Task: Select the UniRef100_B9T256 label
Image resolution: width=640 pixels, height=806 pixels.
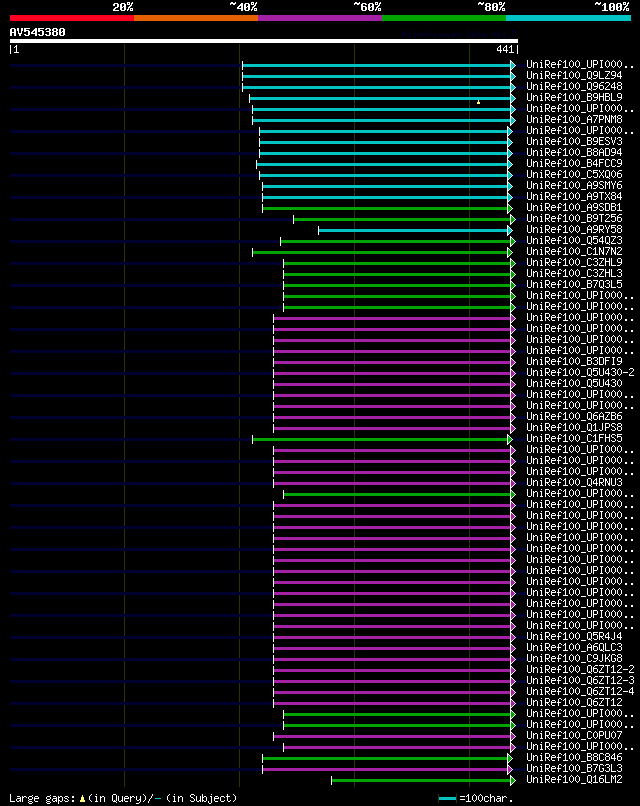Action: coord(574,218)
